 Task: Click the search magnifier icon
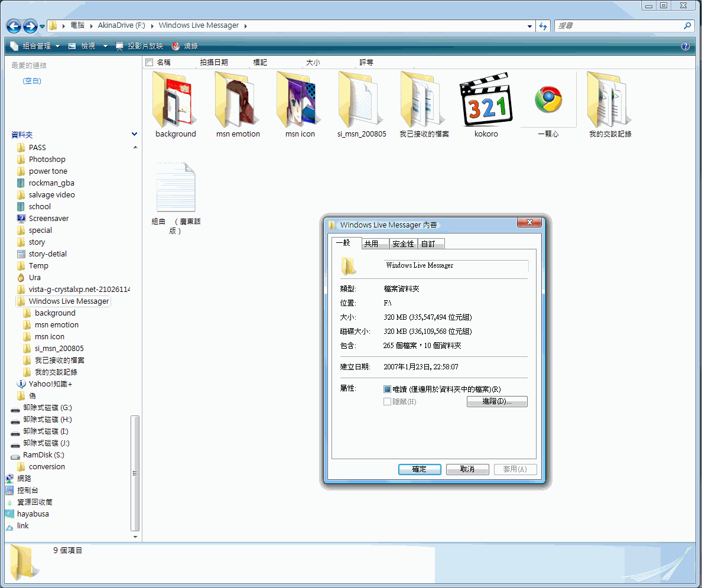[x=687, y=26]
